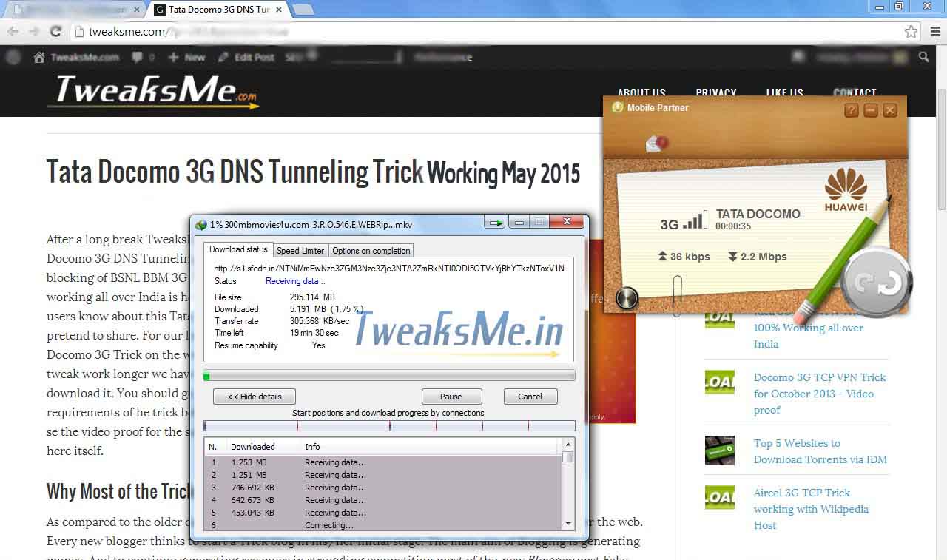Click Edit Post in admin bar
Image resolution: width=947 pixels, height=560 pixels.
(x=246, y=57)
